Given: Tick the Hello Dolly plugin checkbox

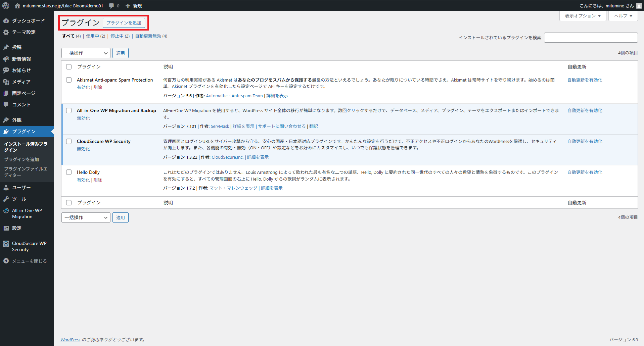Looking at the screenshot, I should click(69, 172).
